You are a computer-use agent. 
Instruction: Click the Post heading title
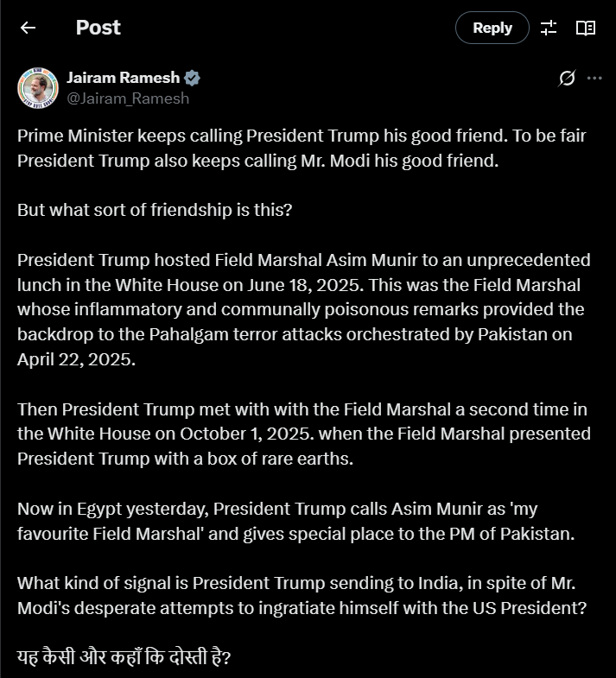98,28
